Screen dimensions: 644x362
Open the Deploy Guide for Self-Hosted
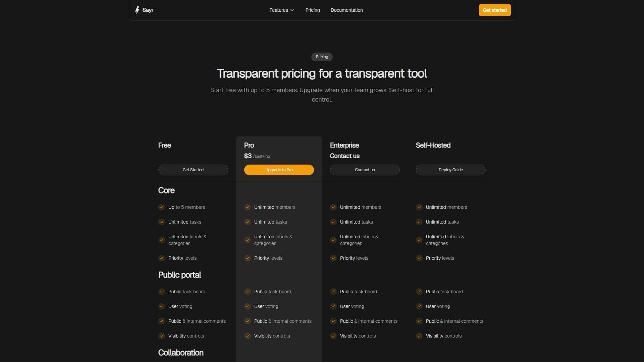click(451, 170)
